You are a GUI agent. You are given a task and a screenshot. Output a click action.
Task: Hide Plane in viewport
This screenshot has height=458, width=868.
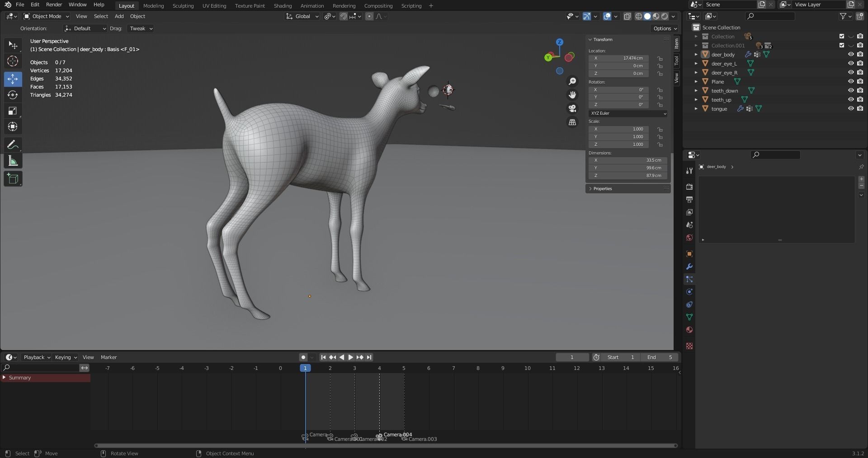(851, 82)
